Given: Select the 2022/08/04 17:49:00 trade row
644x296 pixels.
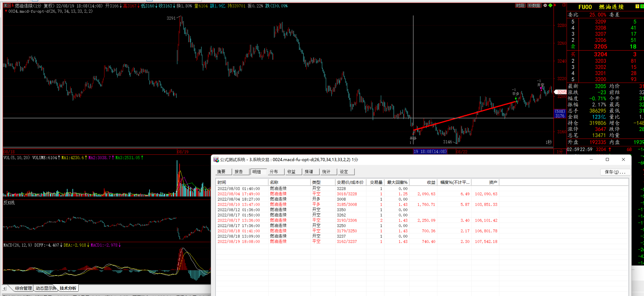Looking at the screenshot, I should point(358,194).
